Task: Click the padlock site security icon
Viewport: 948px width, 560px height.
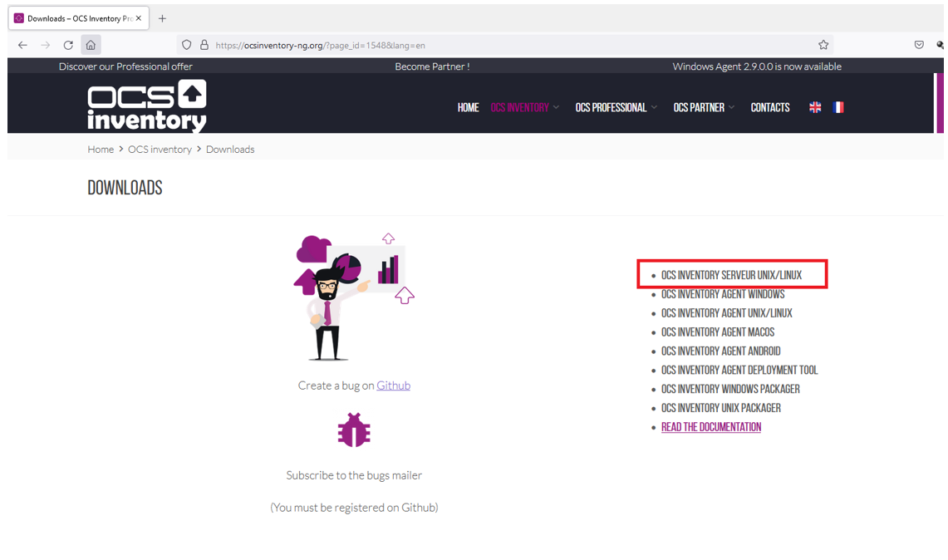Action: click(x=204, y=46)
